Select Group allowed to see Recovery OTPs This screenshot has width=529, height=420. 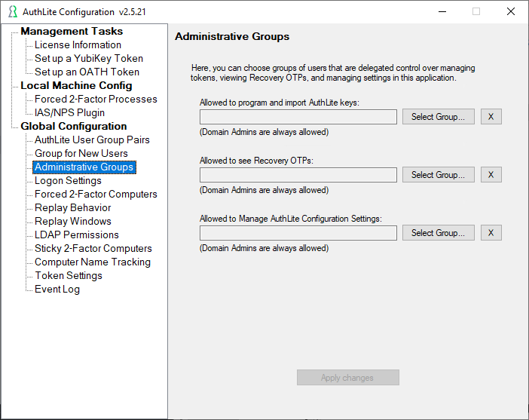[x=439, y=174]
